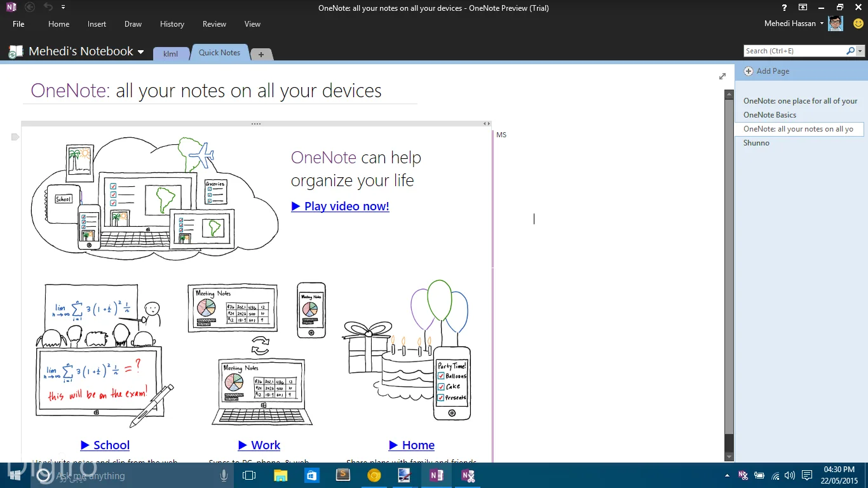Click the page title text
868x488 pixels.
tap(206, 91)
